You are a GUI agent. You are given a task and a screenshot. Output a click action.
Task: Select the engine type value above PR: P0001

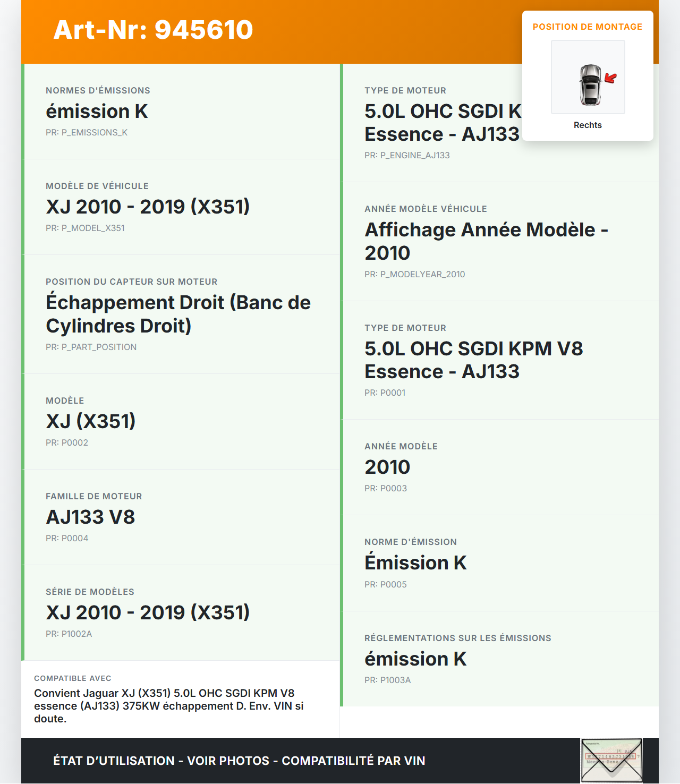pos(473,360)
